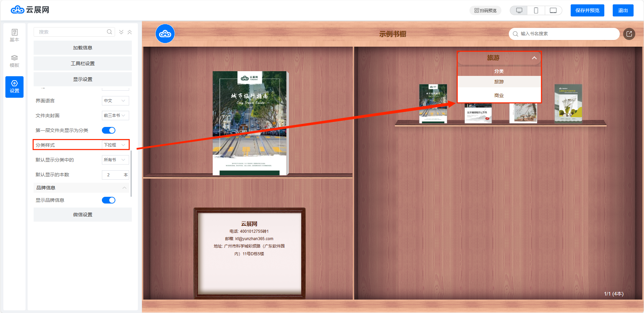Screen dimensions: 644x313
Task: Click the share icon beside book search
Action: [x=629, y=34]
